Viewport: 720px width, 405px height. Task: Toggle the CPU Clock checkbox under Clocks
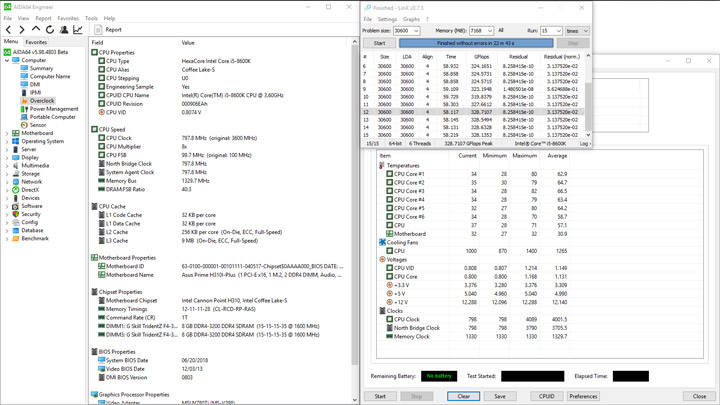point(389,319)
